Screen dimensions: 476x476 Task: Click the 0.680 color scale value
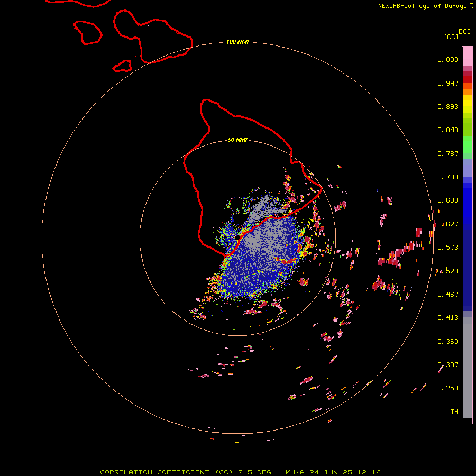tap(448, 200)
